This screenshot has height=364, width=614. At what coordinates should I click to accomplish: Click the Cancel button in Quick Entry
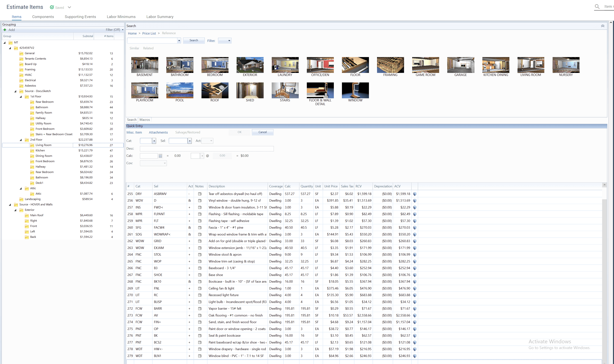coord(263,132)
